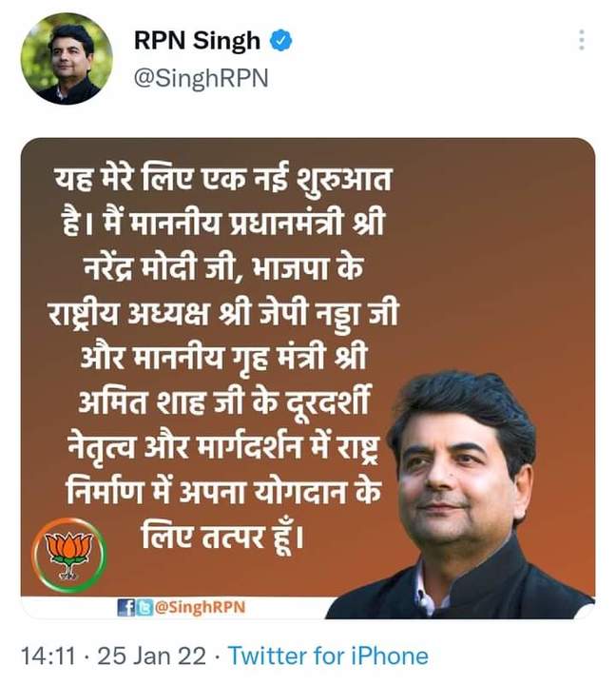Image resolution: width=616 pixels, height=685 pixels.
Task: Click the first Hindi line 'यह मेरे लिए एक नई शुरुआत'
Action: [222, 179]
